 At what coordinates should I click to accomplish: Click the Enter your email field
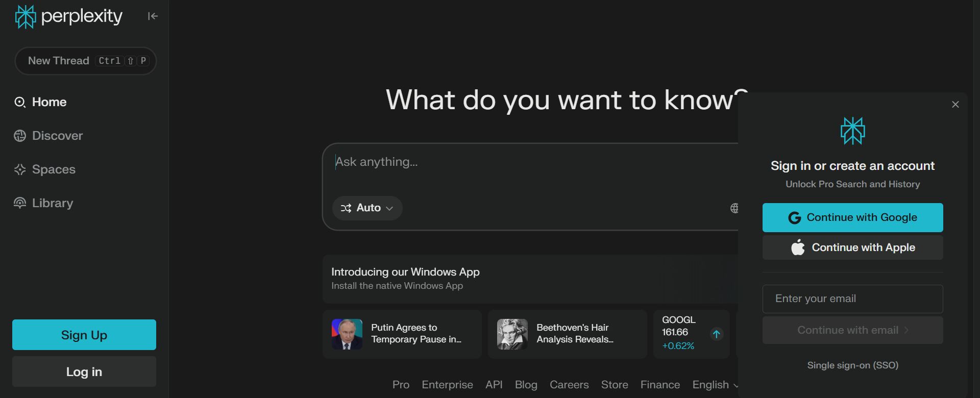point(853,299)
